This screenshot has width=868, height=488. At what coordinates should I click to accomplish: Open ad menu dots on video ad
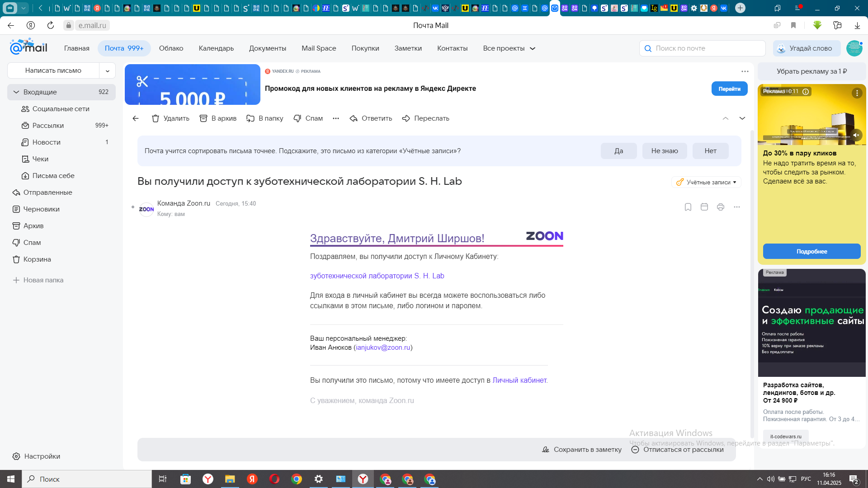(857, 93)
